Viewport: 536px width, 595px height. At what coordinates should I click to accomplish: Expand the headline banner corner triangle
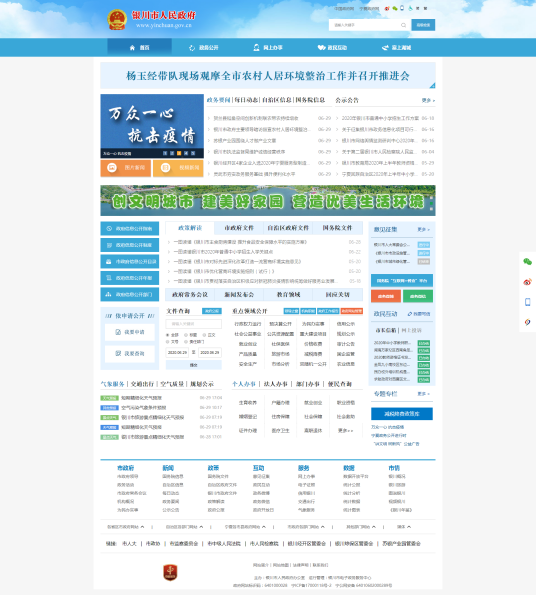[x=432, y=86]
